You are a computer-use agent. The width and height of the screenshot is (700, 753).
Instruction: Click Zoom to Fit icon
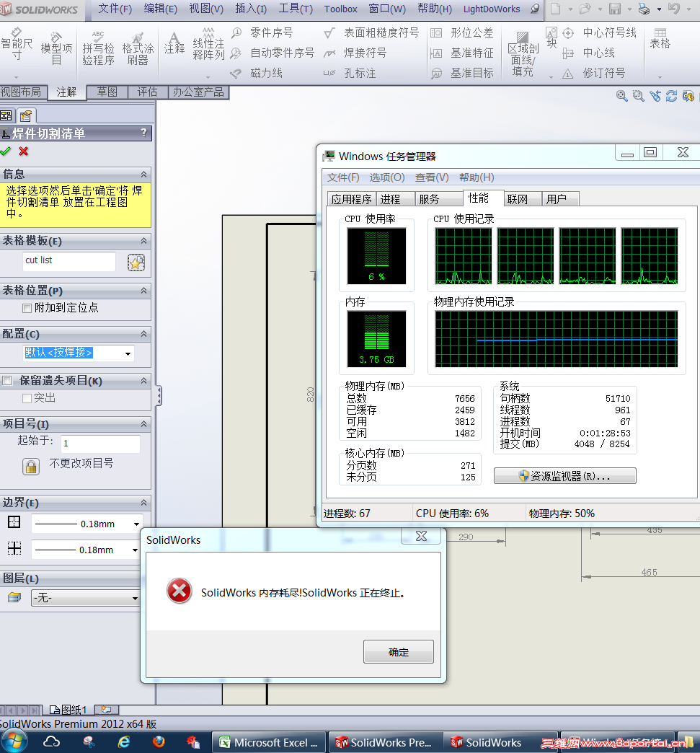click(621, 96)
